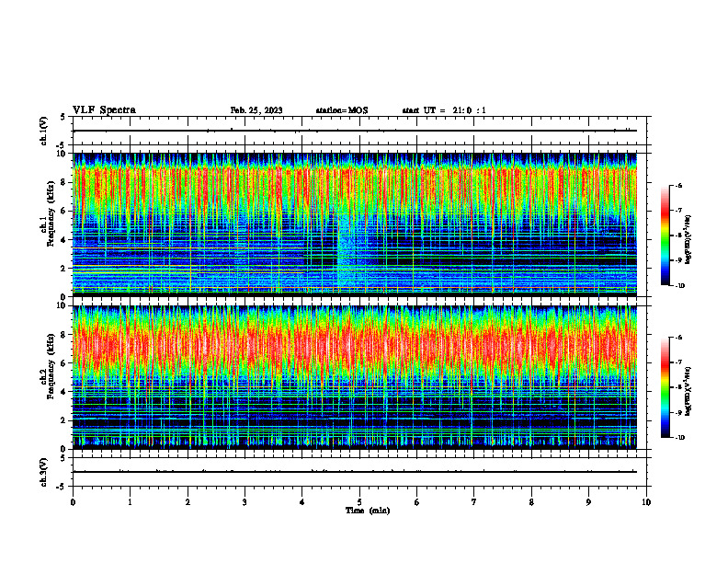Click the "-9" label on ch.2 color bar
The image size is (728, 563).
point(678,412)
